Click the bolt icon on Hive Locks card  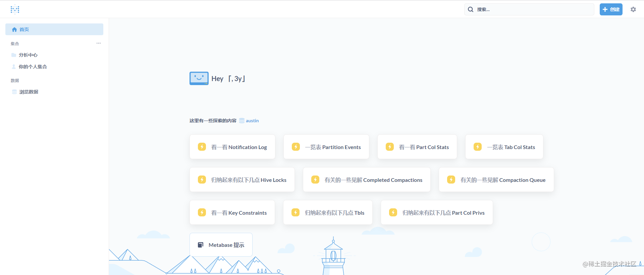click(x=202, y=180)
